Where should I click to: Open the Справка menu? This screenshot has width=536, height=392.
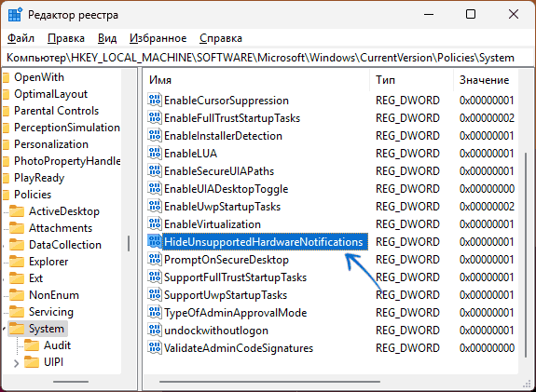(x=221, y=38)
